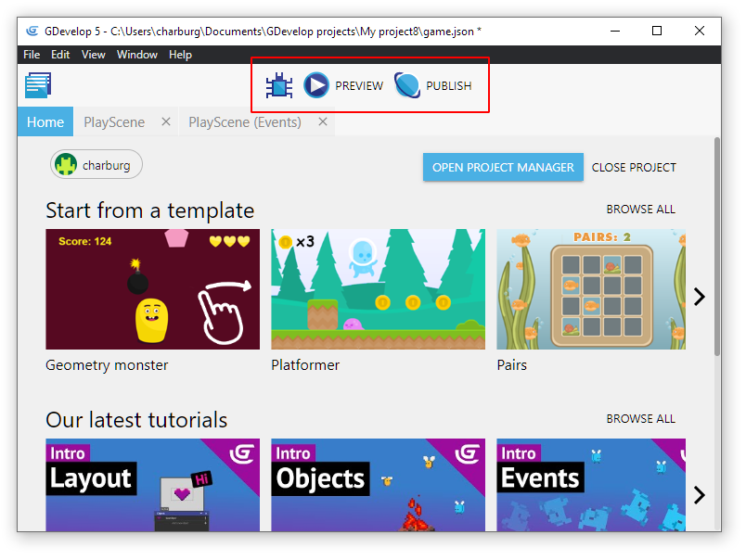Show next templates with right chevron
The image size is (746, 560).
pyautogui.click(x=700, y=297)
